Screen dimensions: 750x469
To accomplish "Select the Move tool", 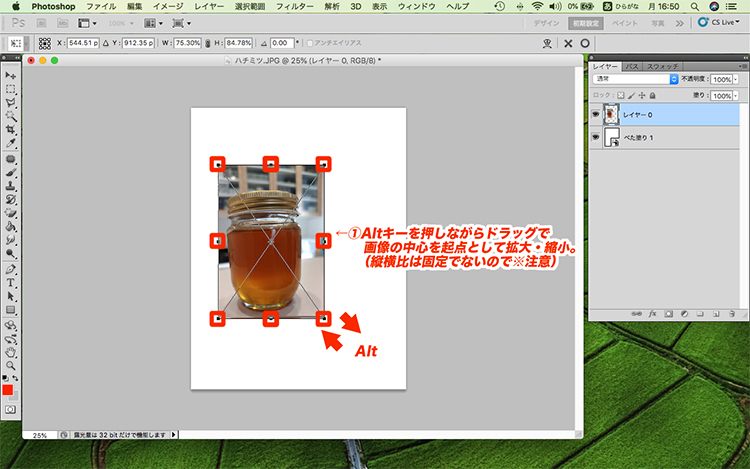I will coord(11,76).
